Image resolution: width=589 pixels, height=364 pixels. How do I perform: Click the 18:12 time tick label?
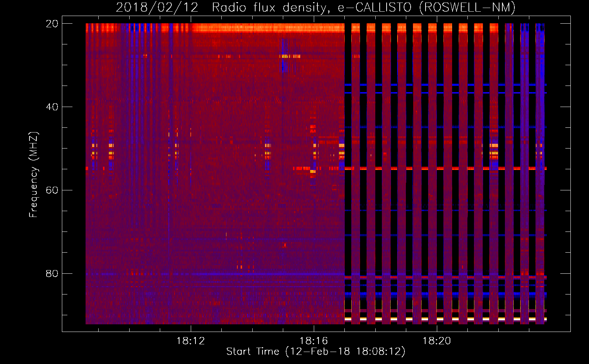click(x=191, y=341)
